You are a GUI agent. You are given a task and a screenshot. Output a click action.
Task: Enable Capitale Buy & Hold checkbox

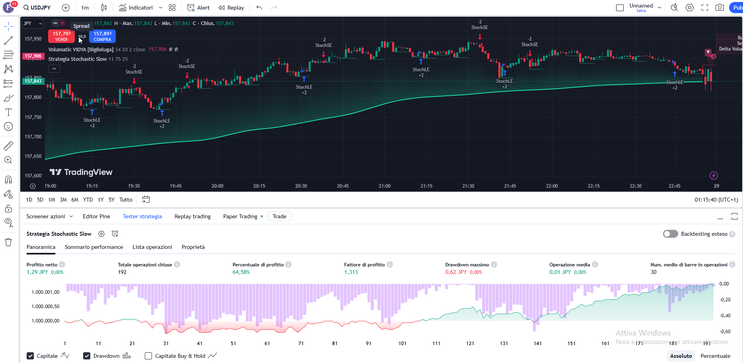point(148,355)
